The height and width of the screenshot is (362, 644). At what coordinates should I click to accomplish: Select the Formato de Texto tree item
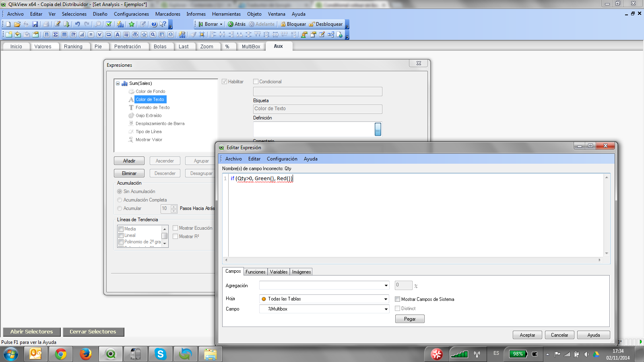point(153,107)
